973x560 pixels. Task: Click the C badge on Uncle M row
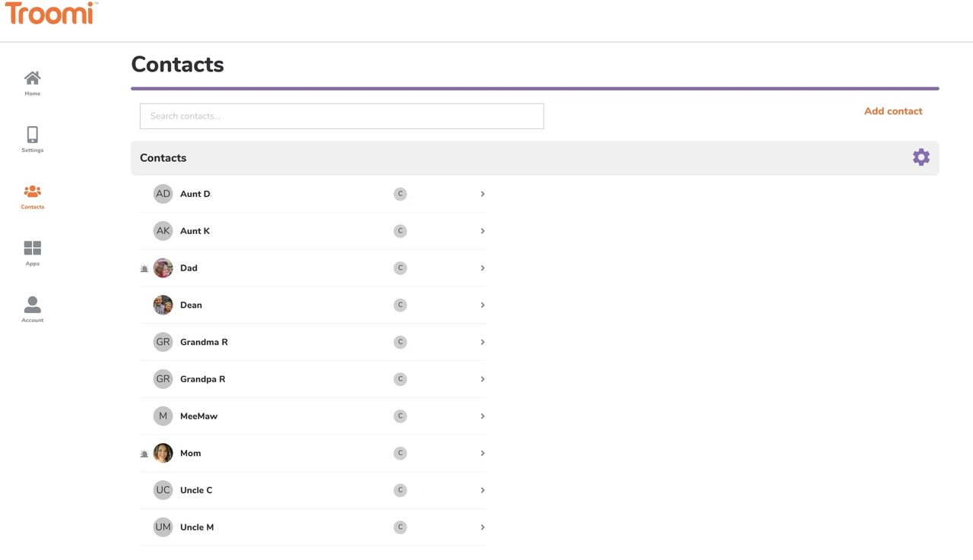click(400, 527)
